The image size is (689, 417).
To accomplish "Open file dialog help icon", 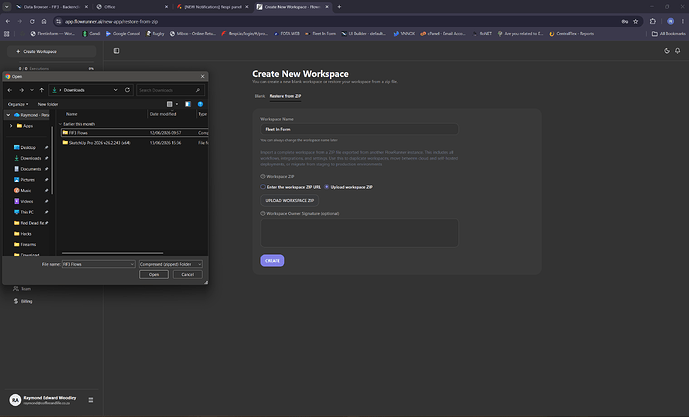I will pyautogui.click(x=200, y=104).
